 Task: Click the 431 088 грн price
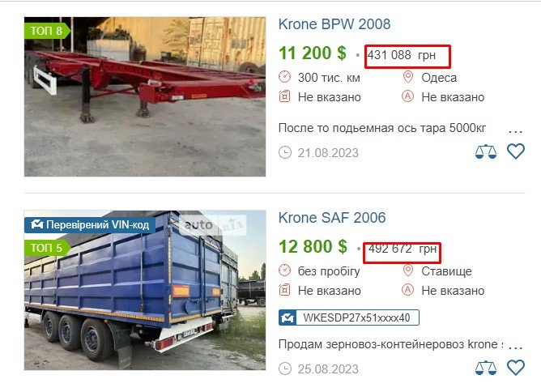[x=402, y=55]
